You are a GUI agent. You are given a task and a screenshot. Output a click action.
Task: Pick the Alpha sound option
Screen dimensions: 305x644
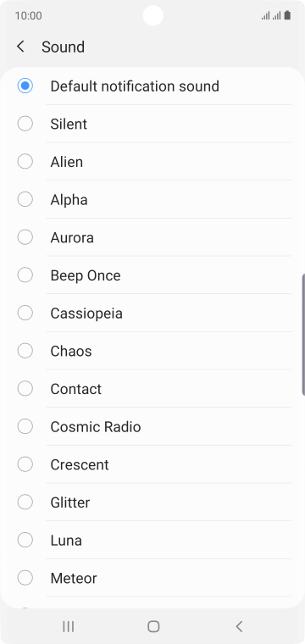tap(152, 200)
